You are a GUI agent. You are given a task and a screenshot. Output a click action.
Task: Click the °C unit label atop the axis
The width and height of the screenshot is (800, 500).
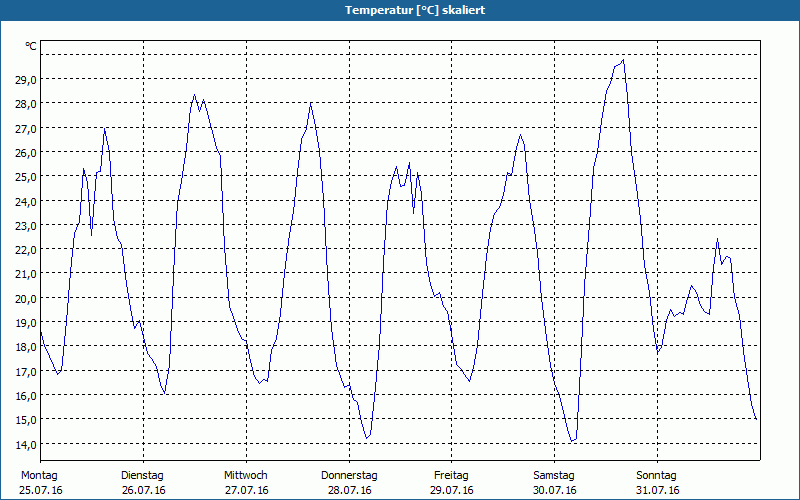(x=31, y=46)
